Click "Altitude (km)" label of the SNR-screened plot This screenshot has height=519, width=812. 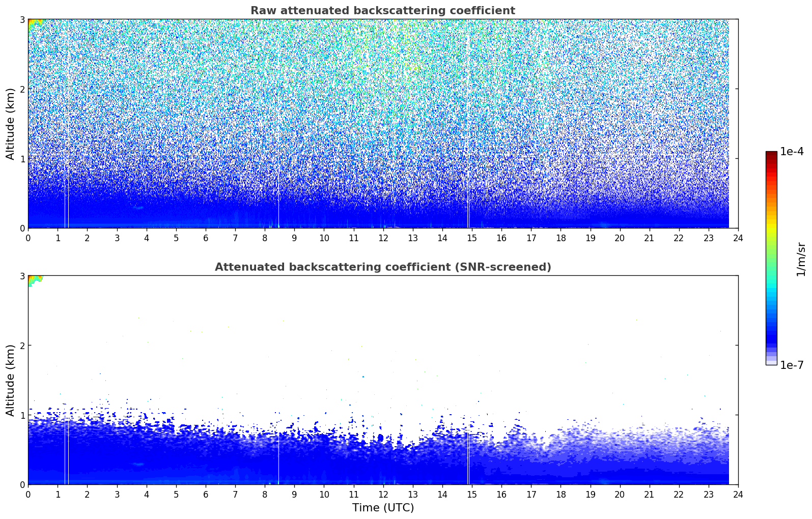pos(10,380)
